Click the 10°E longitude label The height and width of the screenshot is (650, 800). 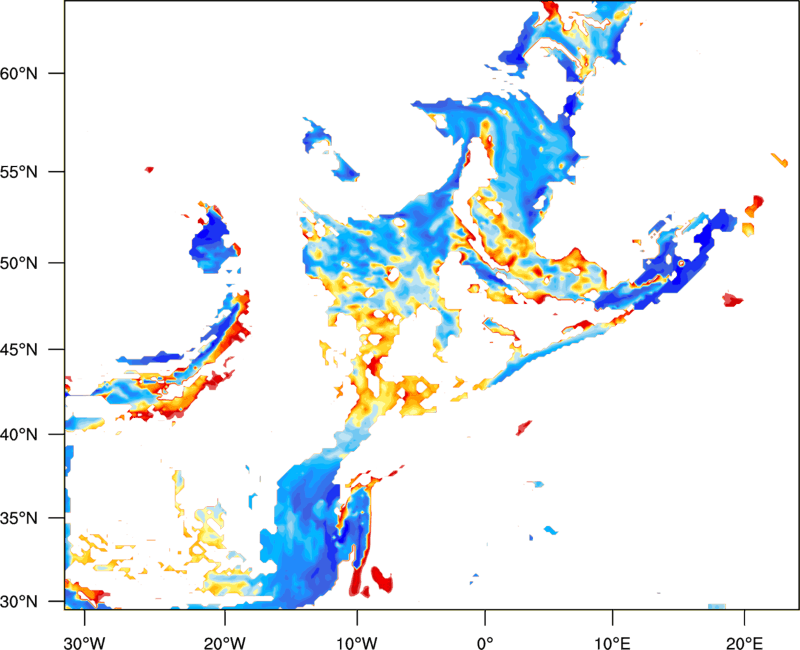[x=612, y=643]
